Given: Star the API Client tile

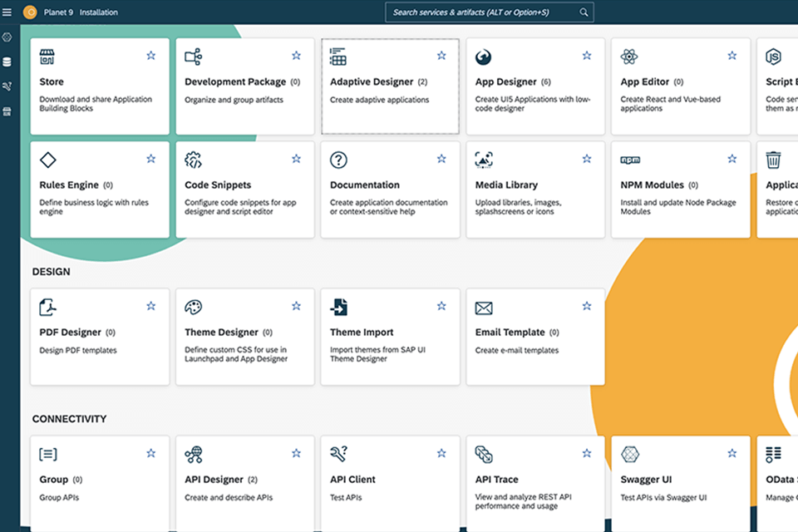Looking at the screenshot, I should (x=441, y=453).
